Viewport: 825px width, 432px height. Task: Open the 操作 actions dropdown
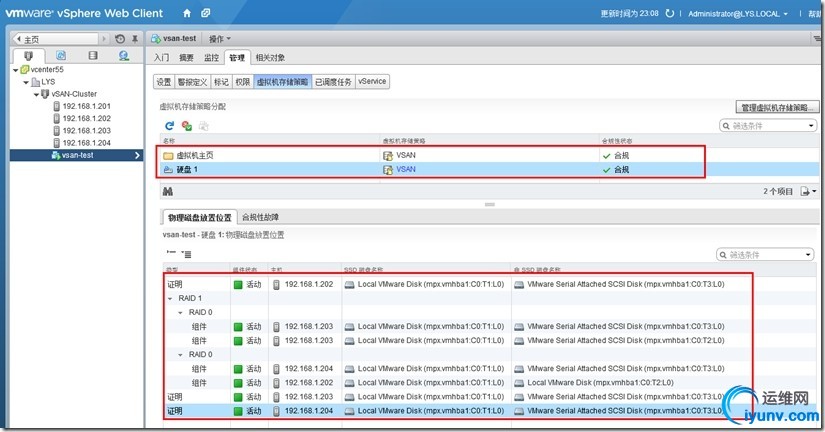coord(219,39)
